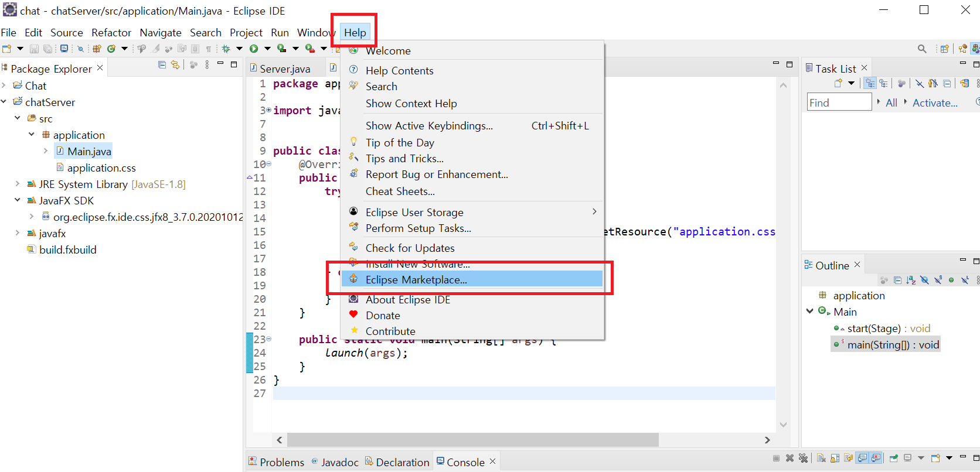Click Collapse All icon in Outline
980x472 pixels.
(x=897, y=280)
